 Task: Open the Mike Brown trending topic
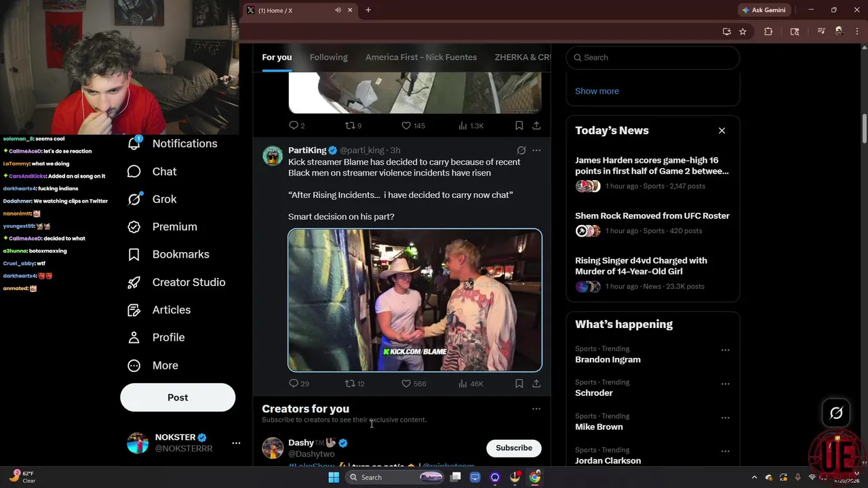click(x=599, y=427)
